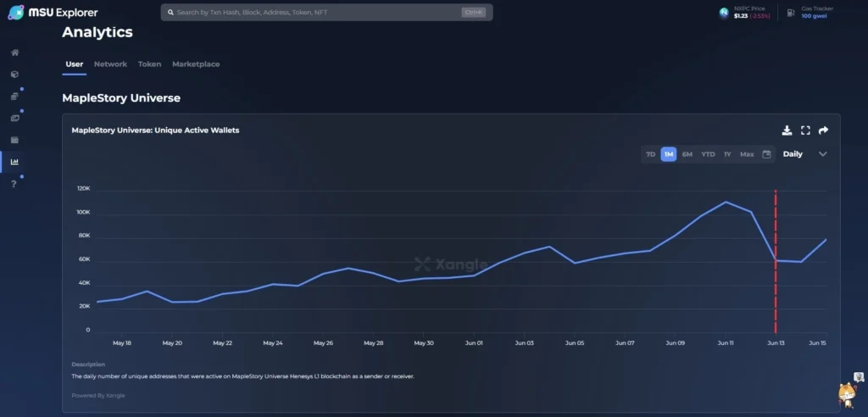
Task: Open the NXPC Price $1.23 display
Action: [751, 13]
